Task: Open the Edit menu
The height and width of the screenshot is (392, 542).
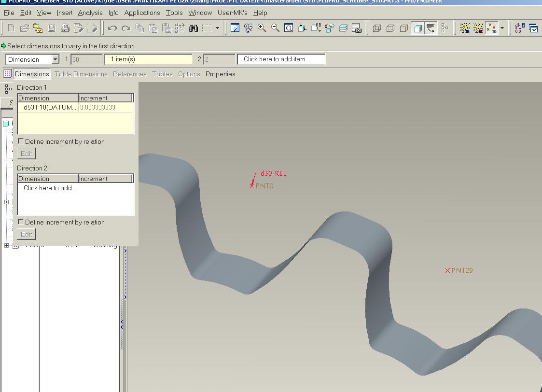Action: 26,13
